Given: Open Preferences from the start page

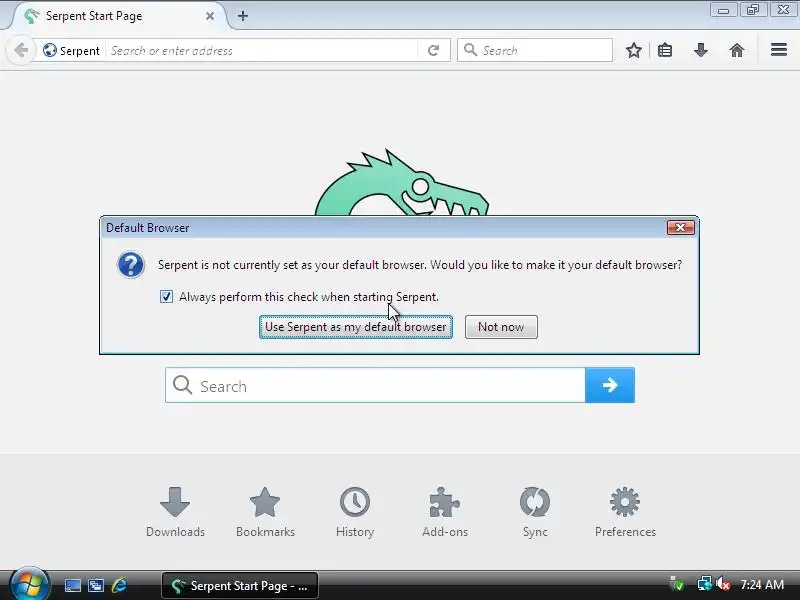Looking at the screenshot, I should coord(625,512).
